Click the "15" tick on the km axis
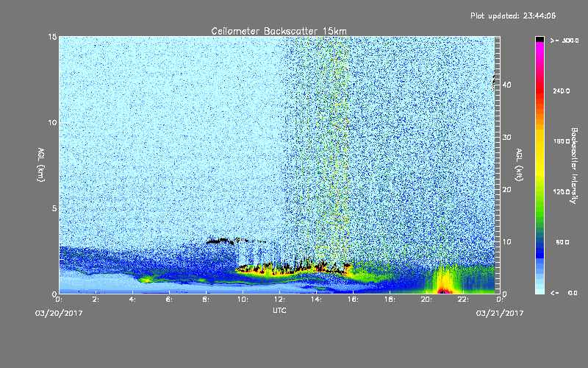Viewport: 588px width, 368px height. tap(52, 37)
